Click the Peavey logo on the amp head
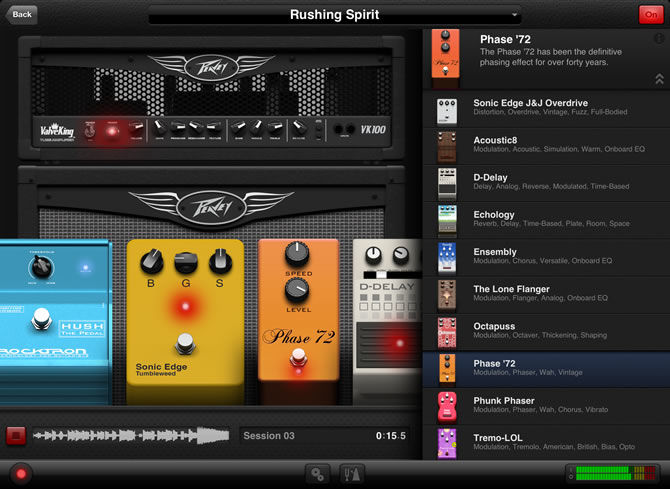The height and width of the screenshot is (489, 670). tap(211, 67)
